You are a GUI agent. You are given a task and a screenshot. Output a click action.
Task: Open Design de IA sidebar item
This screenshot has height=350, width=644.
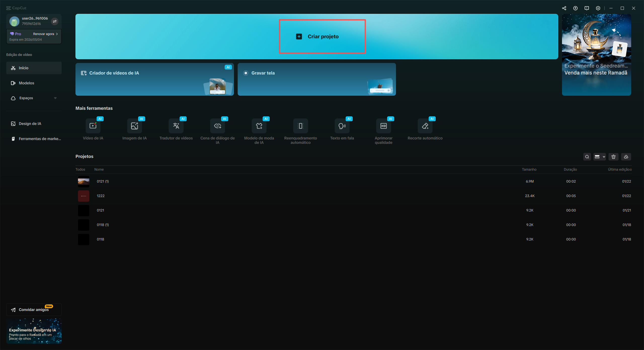pyautogui.click(x=30, y=124)
